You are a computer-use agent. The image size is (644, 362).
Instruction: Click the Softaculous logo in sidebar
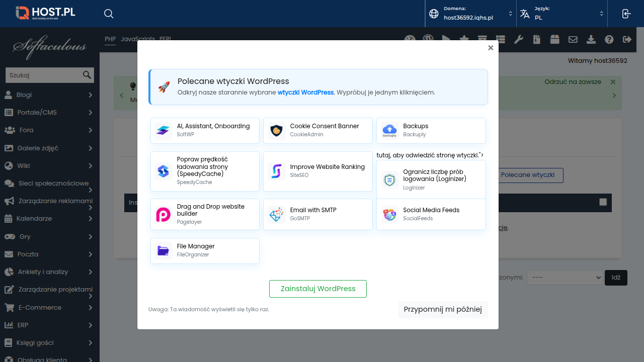[50, 47]
